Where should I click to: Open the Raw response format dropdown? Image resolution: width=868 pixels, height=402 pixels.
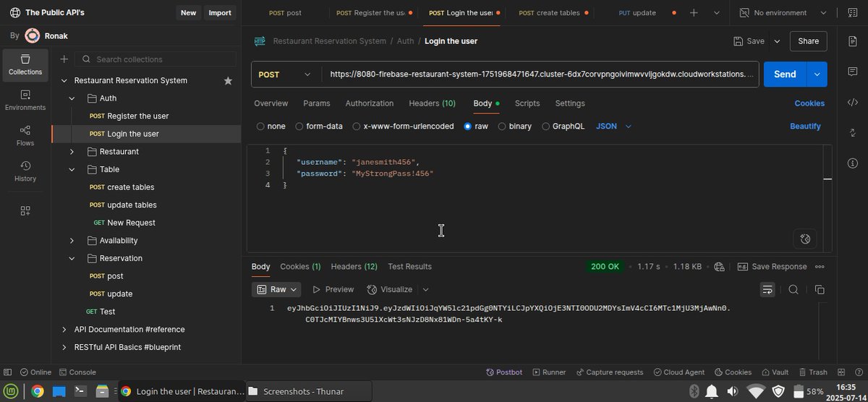[x=277, y=289]
